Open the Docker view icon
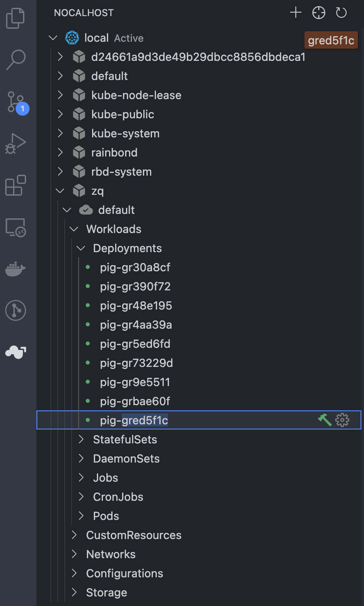This screenshot has height=606, width=364. point(16,269)
